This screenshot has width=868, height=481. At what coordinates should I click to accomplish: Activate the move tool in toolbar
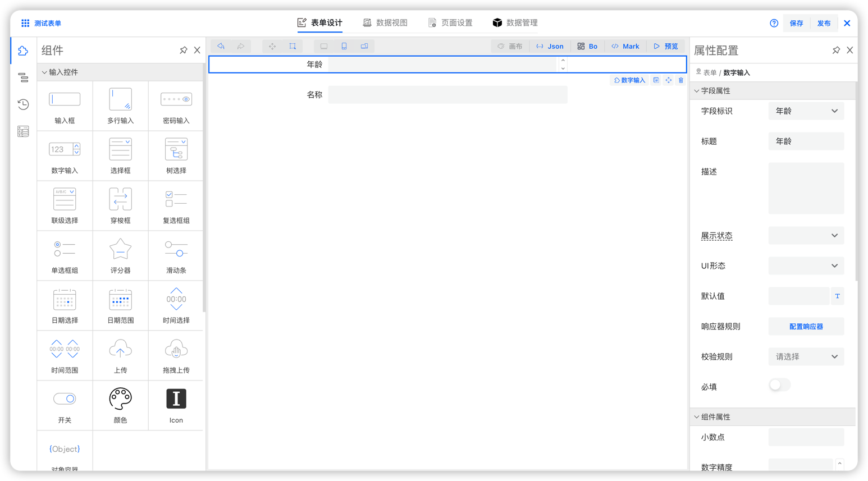(x=272, y=46)
